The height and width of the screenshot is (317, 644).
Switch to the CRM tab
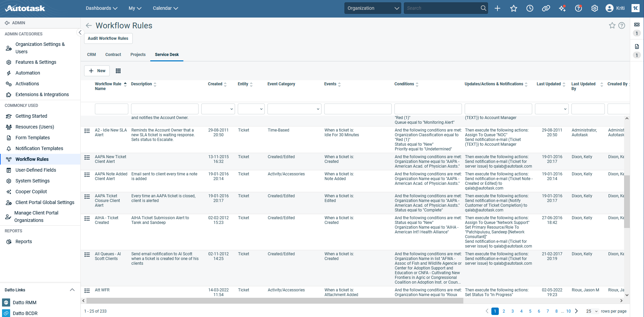pos(92,55)
